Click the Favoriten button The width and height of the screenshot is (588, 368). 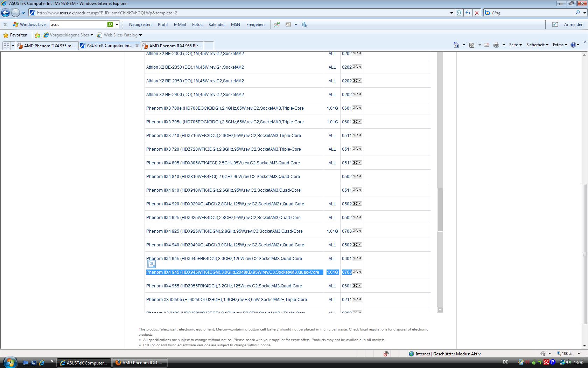pos(15,35)
